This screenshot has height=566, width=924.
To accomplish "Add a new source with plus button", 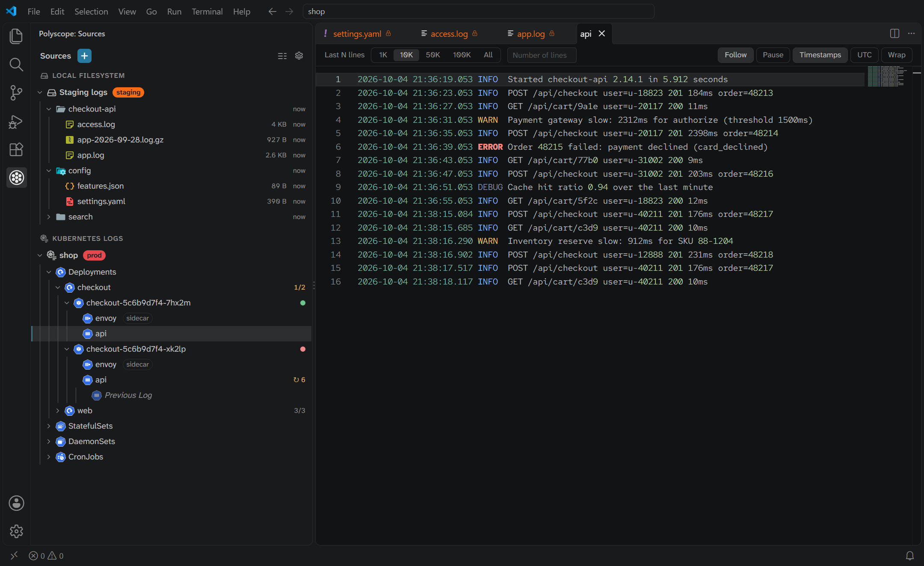I will 84,56.
